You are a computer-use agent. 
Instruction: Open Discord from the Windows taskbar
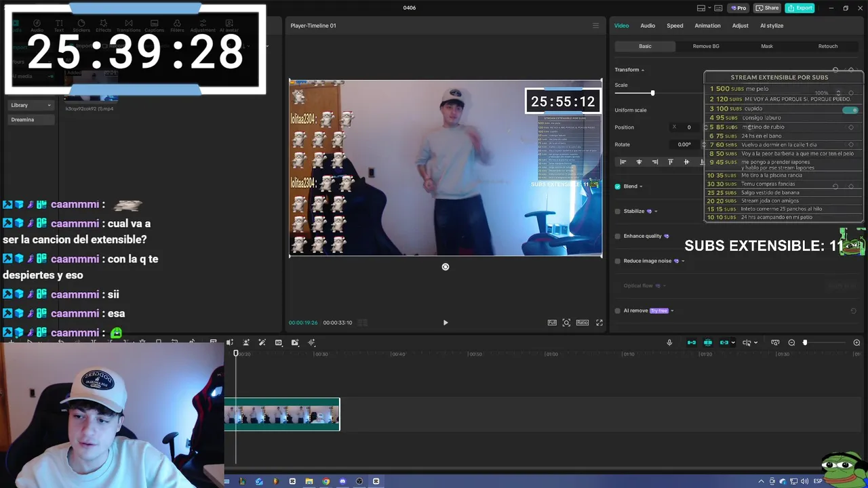click(x=342, y=481)
